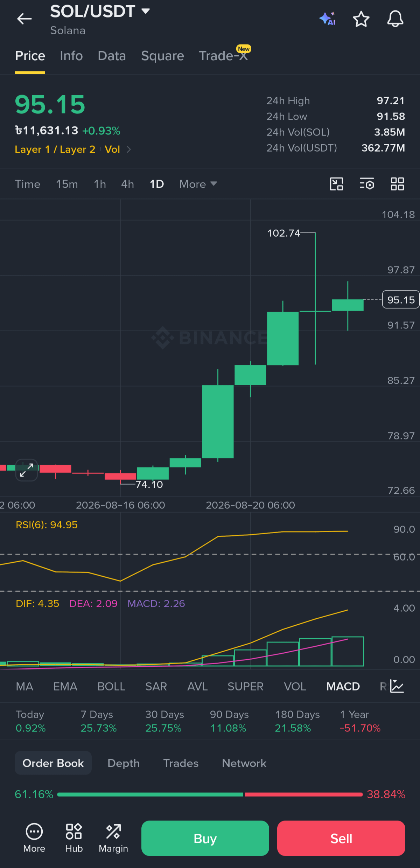This screenshot has height=868, width=420.
Task: Toggle the BOLL indicator
Action: pos(111,686)
